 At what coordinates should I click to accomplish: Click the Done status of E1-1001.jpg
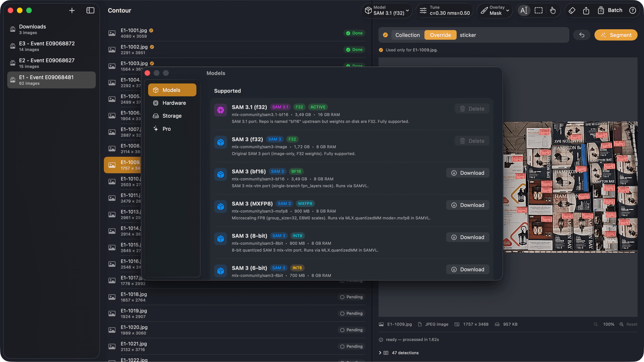tap(354, 33)
